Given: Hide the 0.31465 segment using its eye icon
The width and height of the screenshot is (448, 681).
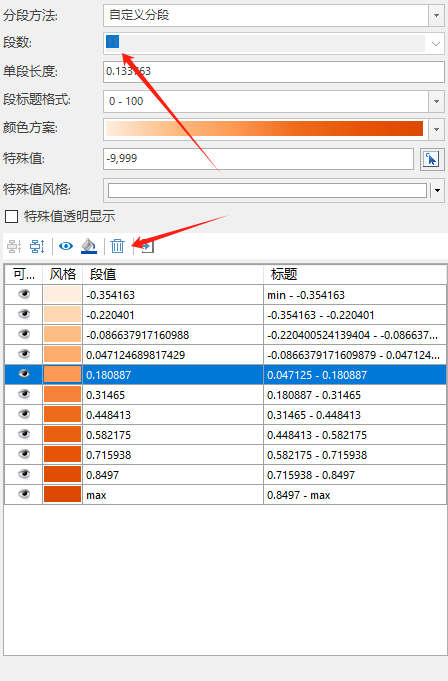Looking at the screenshot, I should pos(24,394).
